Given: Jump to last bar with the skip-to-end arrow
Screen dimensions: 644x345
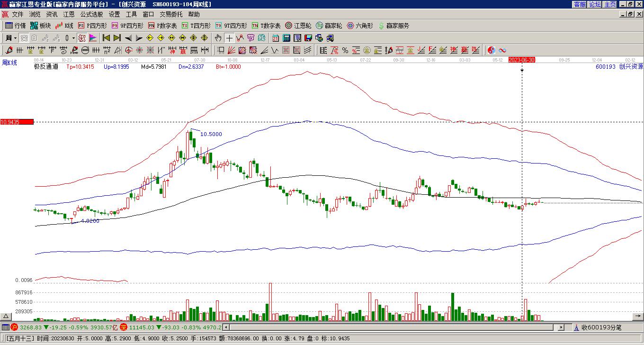Looking at the screenshot, I should click(117, 38).
